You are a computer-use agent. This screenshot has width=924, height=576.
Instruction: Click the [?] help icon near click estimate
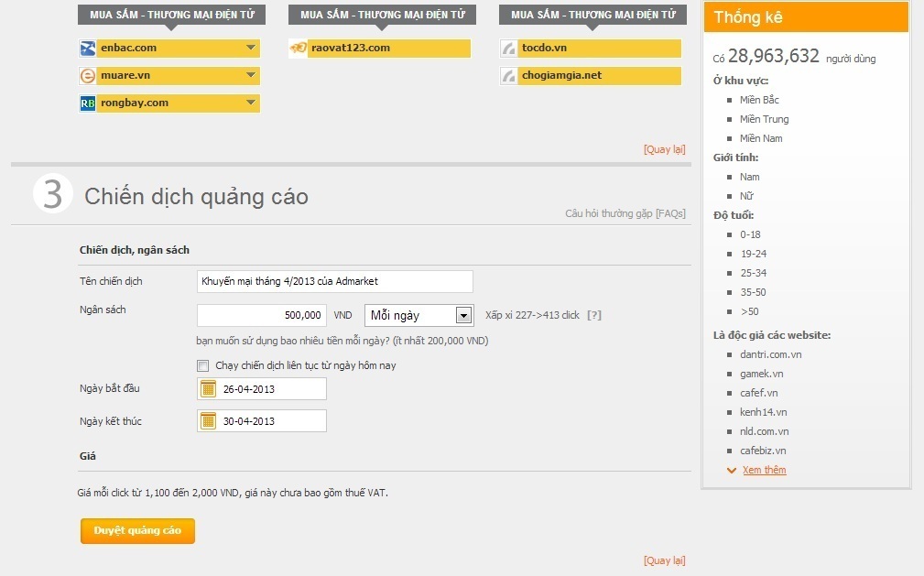[x=594, y=315]
